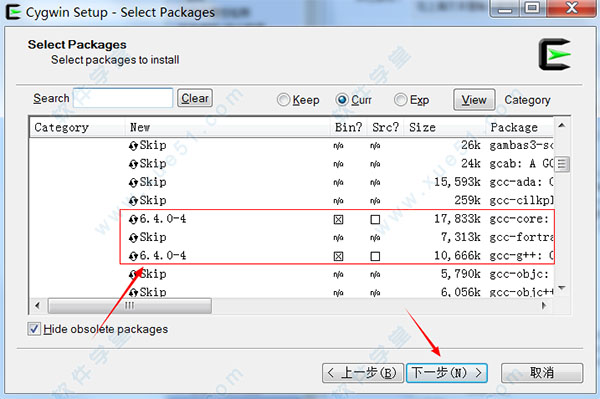Toggle Src checkbox for gcc-g++

(375, 256)
